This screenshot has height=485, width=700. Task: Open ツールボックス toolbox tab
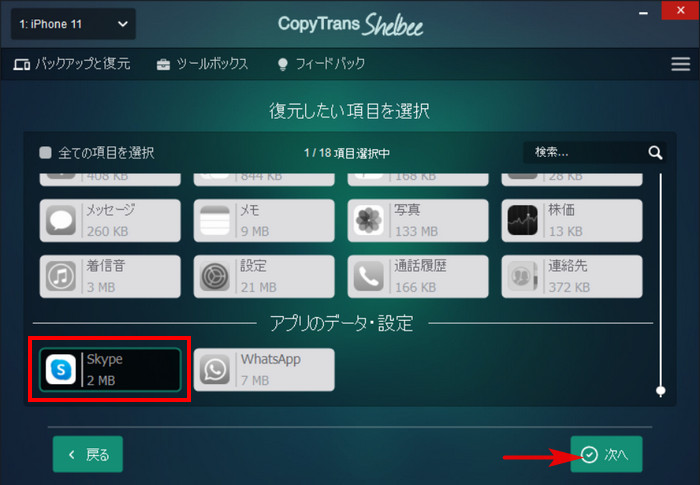[202, 64]
